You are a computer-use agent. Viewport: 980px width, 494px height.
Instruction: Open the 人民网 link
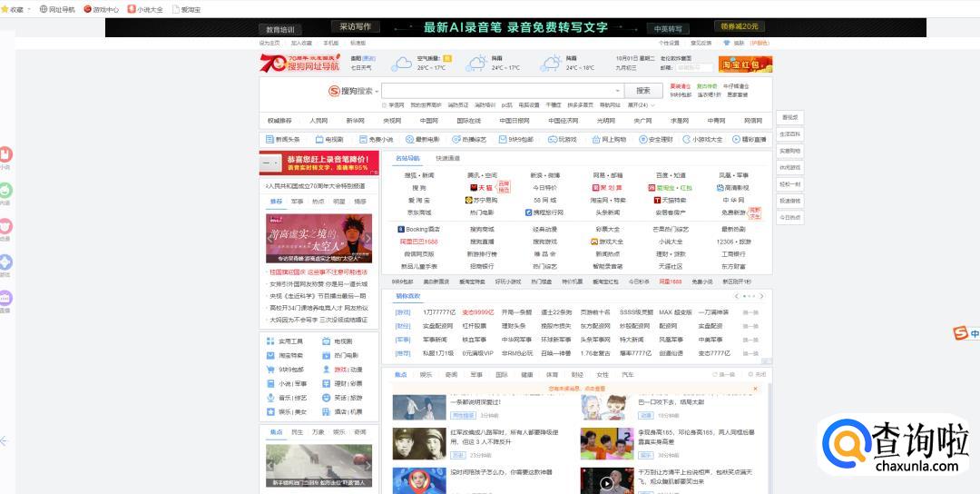(x=318, y=121)
